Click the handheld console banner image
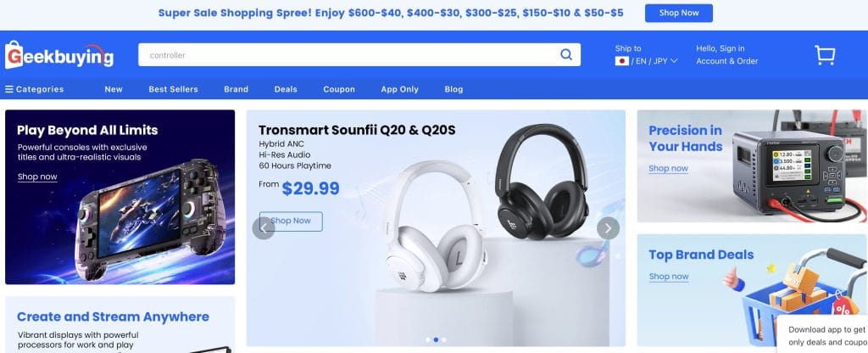Screen dimensions: 868x353 [x=120, y=197]
